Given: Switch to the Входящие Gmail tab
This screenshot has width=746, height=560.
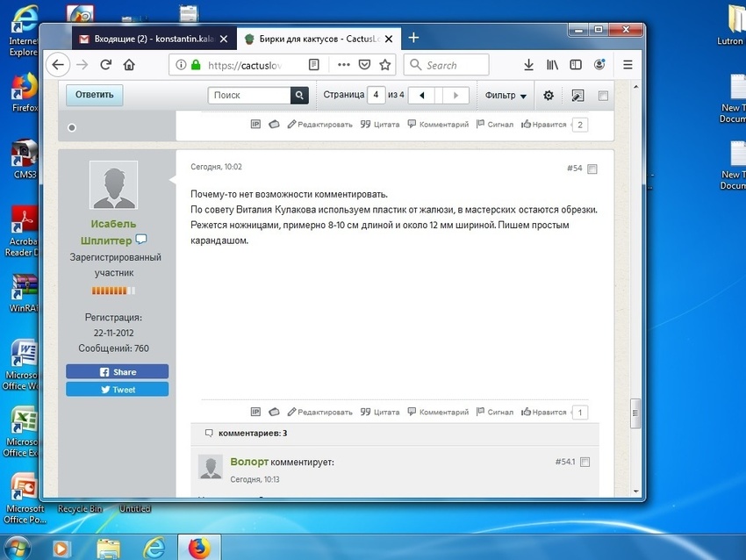Looking at the screenshot, I should click(145, 39).
